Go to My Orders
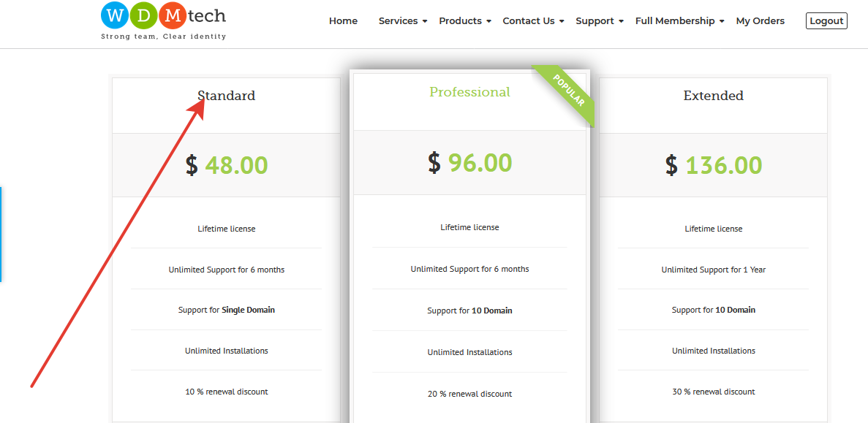 pos(760,21)
